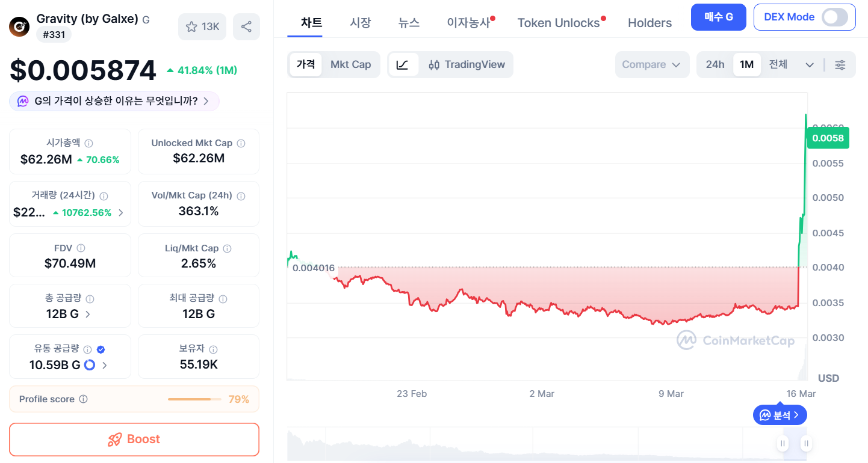Expand more time range options chevron
Image resolution: width=868 pixels, height=463 pixels.
pyautogui.click(x=810, y=65)
